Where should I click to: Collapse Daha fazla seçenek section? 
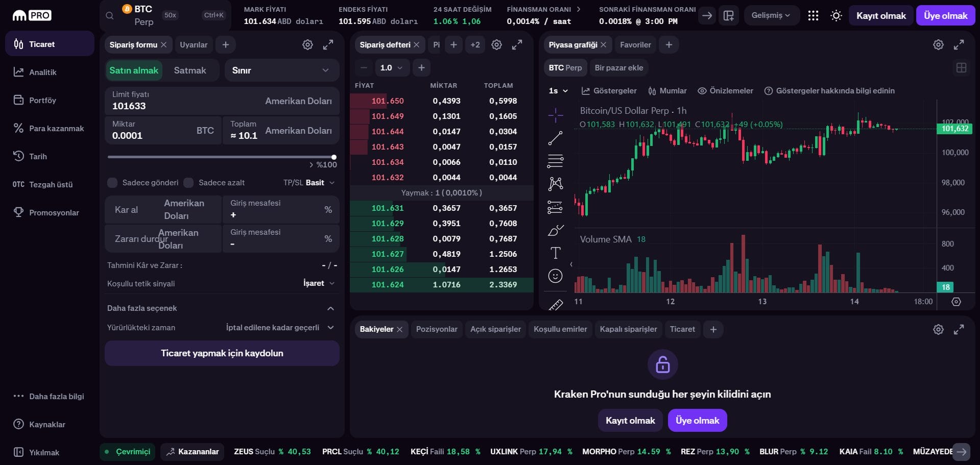tap(330, 308)
